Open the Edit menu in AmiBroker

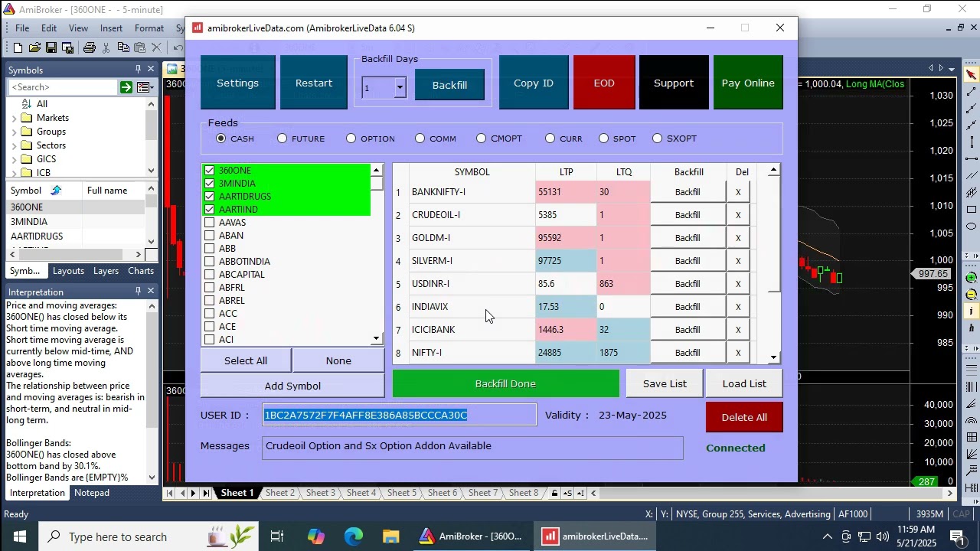click(x=49, y=28)
